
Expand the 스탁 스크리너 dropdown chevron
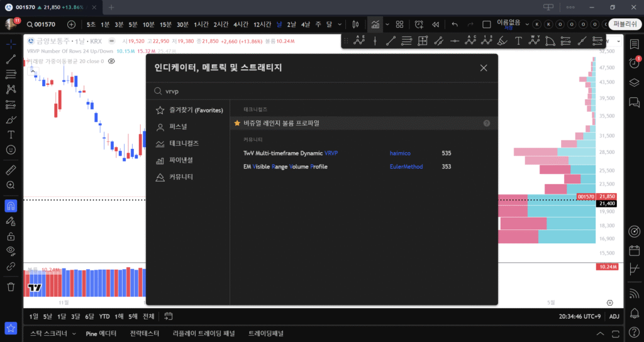tap(74, 334)
